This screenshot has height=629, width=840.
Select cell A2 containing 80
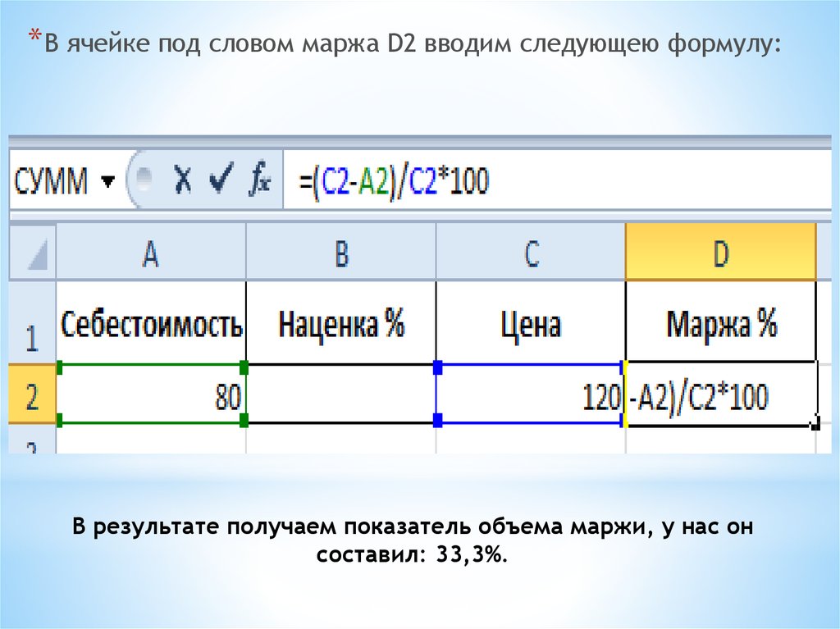151,394
